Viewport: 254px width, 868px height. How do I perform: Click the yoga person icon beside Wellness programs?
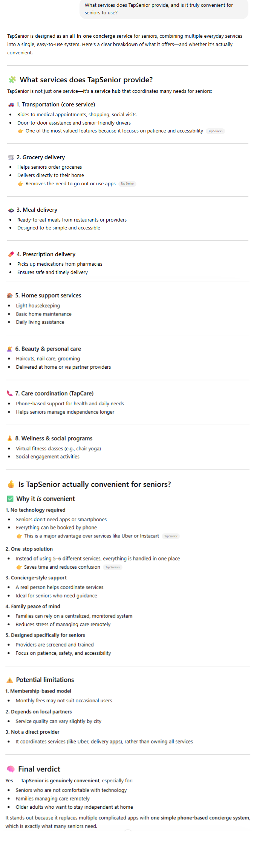(10, 439)
